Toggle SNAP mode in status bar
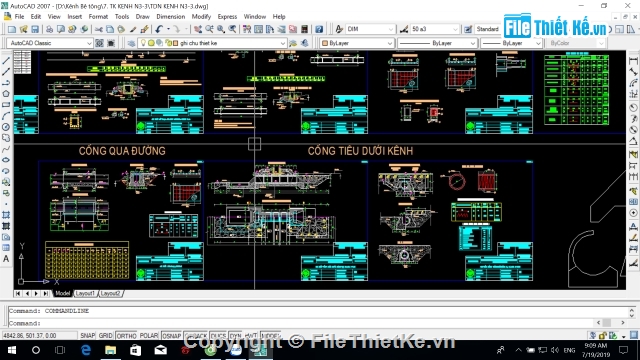The image size is (640, 360). pyautogui.click(x=87, y=336)
